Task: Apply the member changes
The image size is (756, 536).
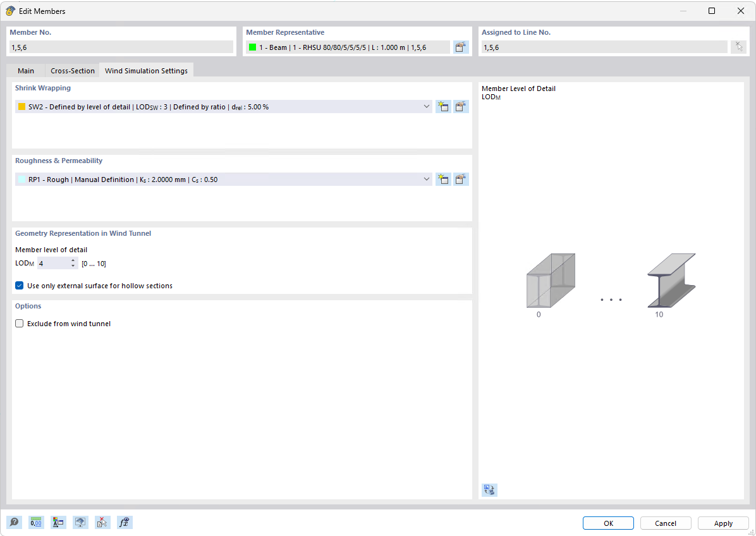Action: (722, 523)
